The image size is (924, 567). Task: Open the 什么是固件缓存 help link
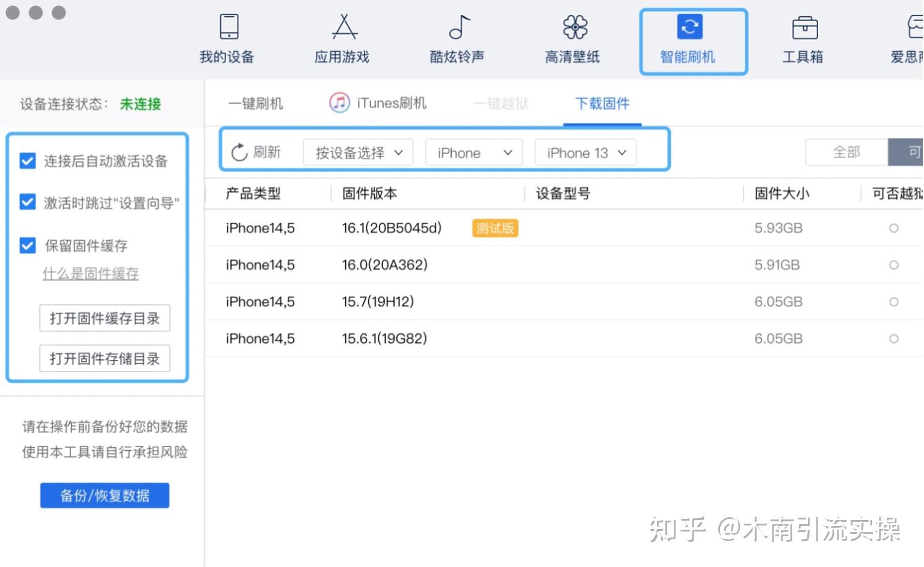[90, 274]
